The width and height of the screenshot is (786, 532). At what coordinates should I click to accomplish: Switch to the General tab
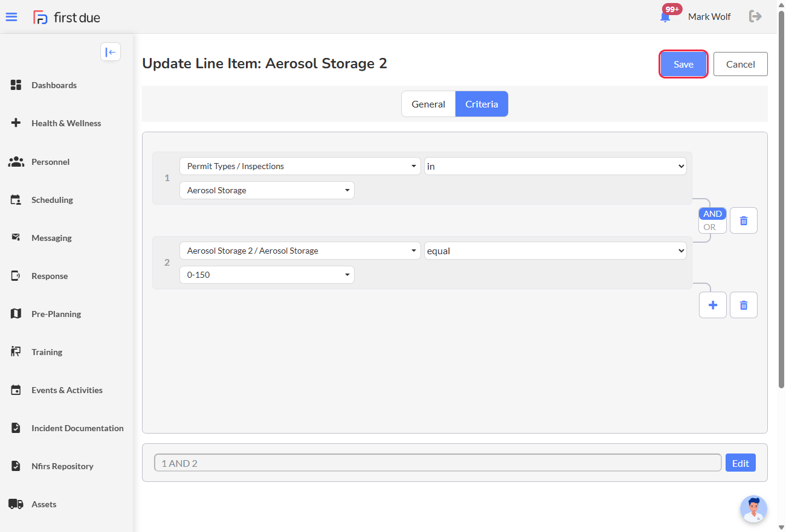click(428, 104)
